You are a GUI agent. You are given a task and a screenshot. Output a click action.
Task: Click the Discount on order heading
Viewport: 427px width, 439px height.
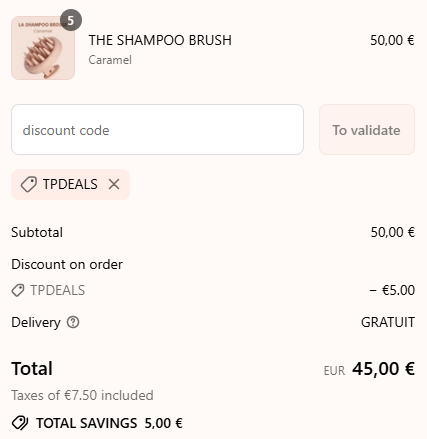click(67, 264)
